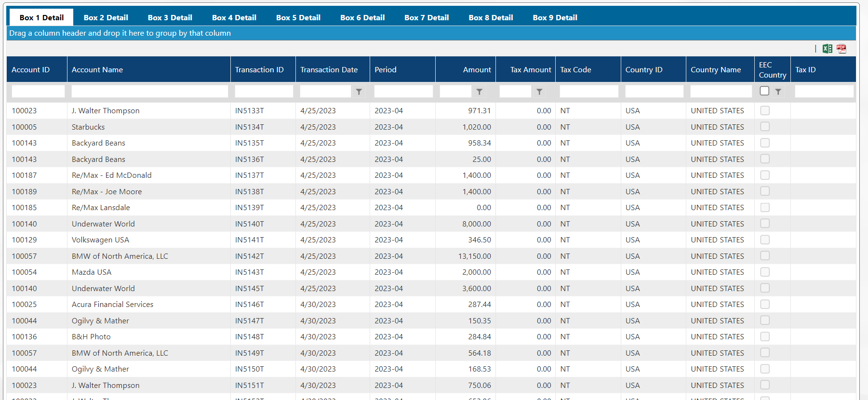Sort by Account Name column header
Viewport: 868px width, 400px height.
[x=97, y=70]
